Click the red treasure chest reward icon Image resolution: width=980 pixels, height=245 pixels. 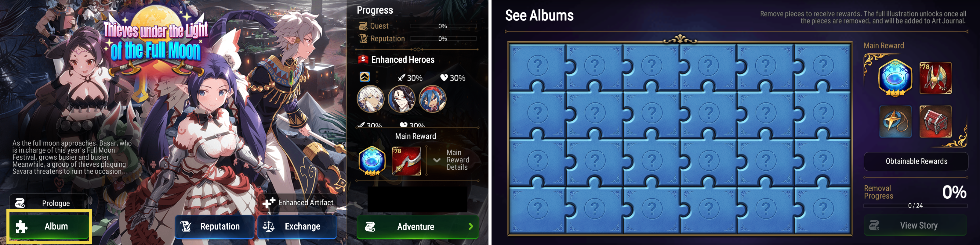point(935,122)
